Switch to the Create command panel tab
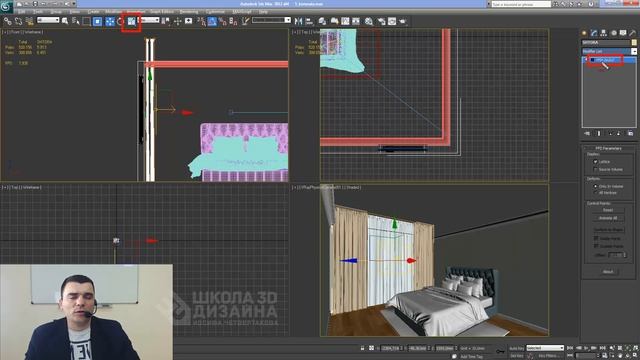The height and width of the screenshot is (360, 640). [x=584, y=33]
